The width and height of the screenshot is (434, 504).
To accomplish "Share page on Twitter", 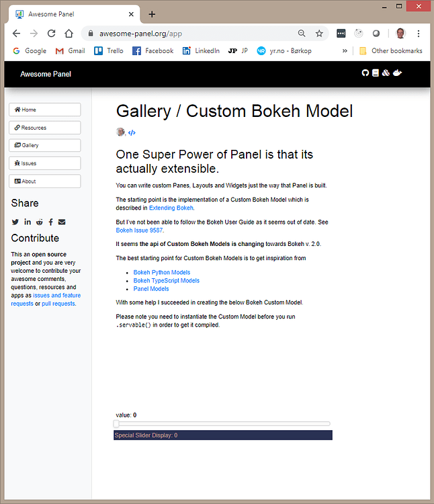I will (x=15, y=222).
